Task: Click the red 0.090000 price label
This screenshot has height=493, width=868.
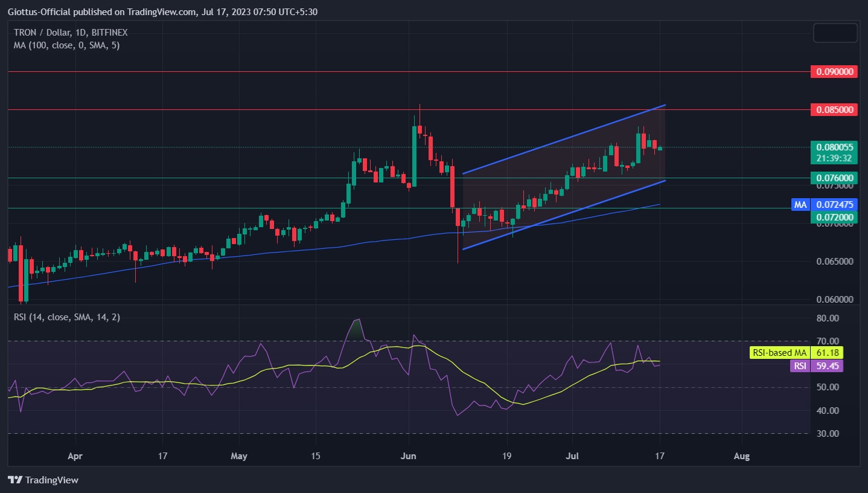Action: click(x=834, y=72)
